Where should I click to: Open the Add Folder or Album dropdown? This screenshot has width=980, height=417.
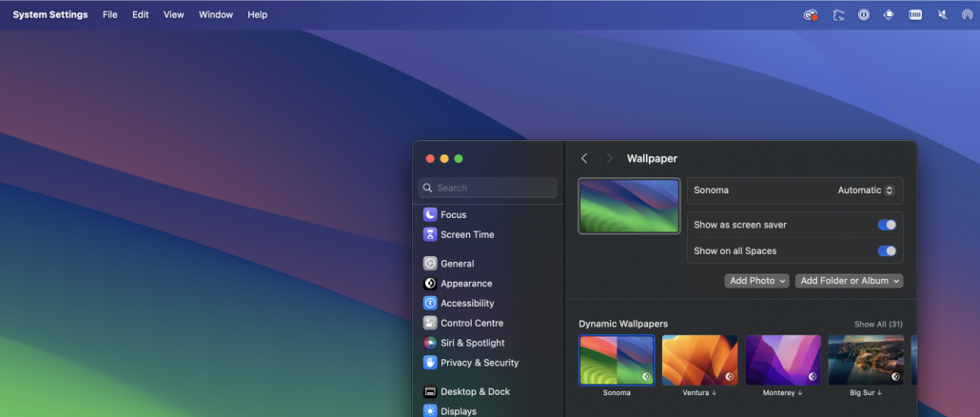(x=850, y=281)
